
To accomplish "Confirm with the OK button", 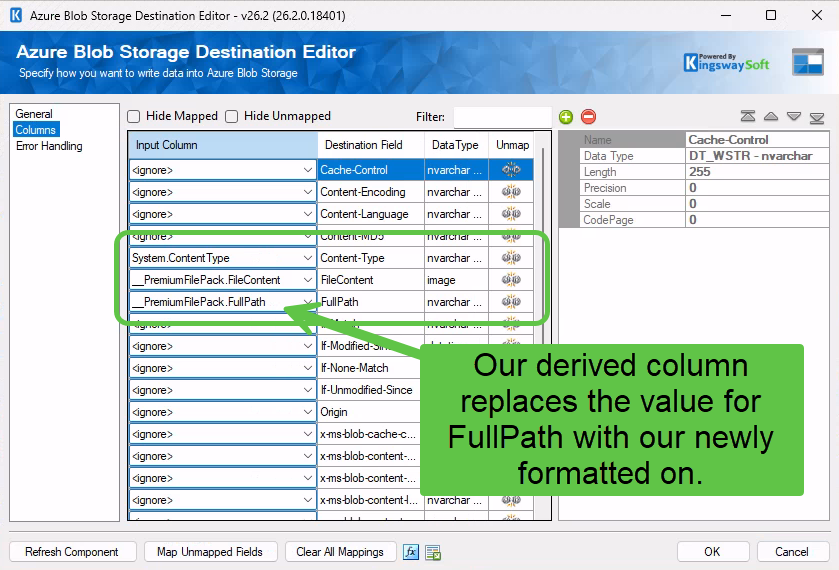I will point(713,552).
